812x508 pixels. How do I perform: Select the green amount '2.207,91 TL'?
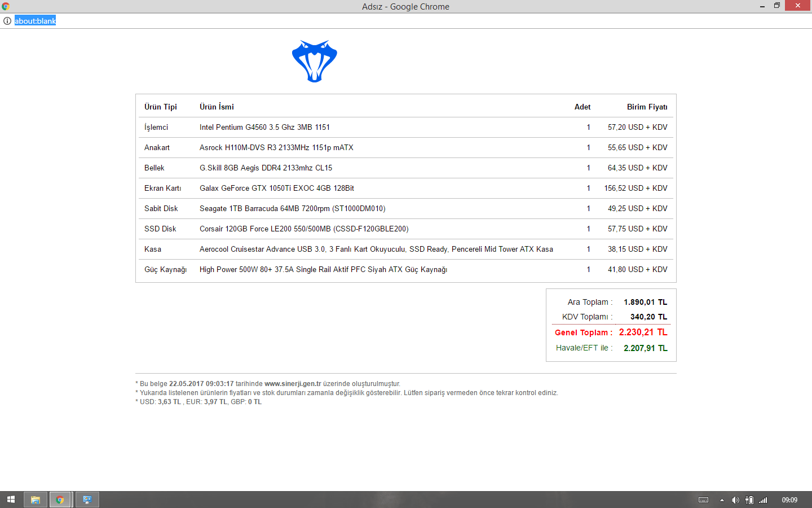click(646, 348)
